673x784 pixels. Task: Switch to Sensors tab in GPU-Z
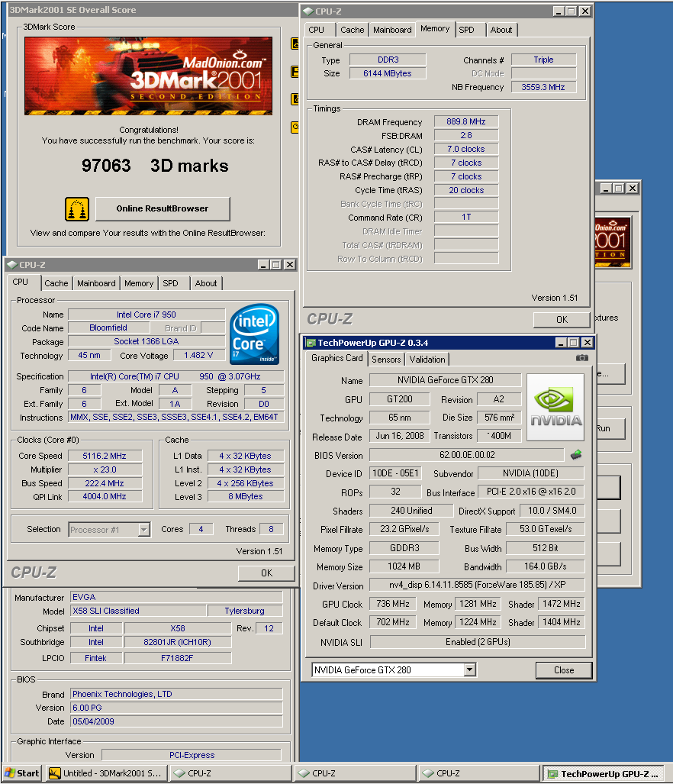pyautogui.click(x=385, y=359)
